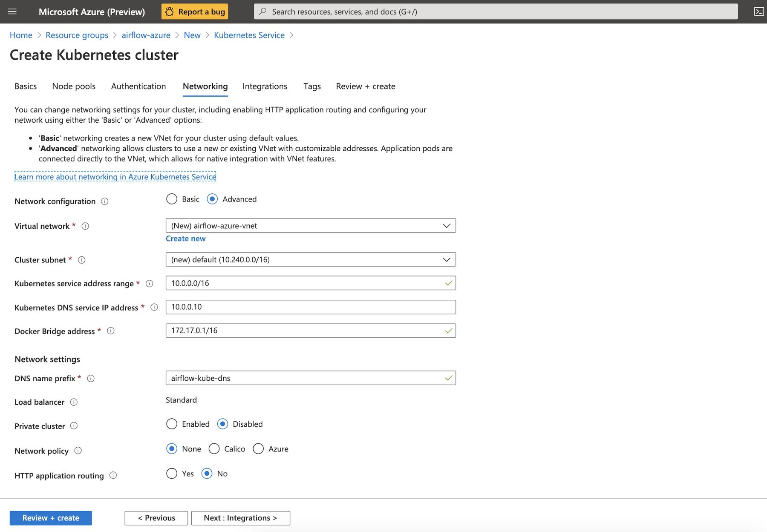Choose Calico network policy
The image size is (767, 532).
[x=214, y=449]
